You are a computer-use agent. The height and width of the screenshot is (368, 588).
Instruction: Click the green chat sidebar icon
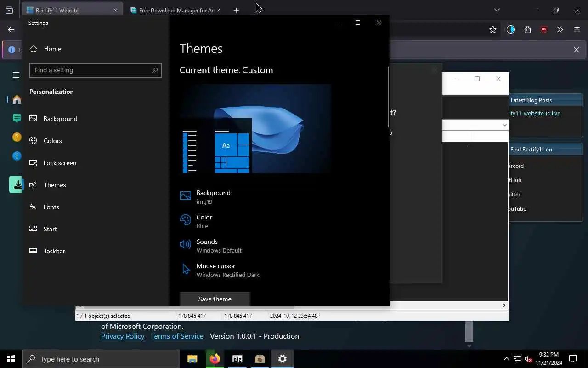[x=17, y=118]
